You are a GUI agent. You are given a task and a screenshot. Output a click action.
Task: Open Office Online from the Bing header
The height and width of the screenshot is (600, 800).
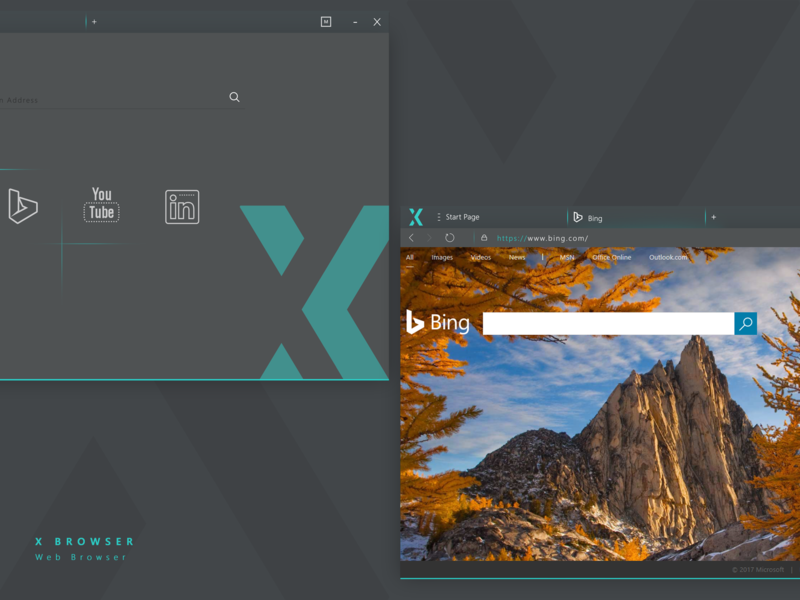tap(613, 257)
